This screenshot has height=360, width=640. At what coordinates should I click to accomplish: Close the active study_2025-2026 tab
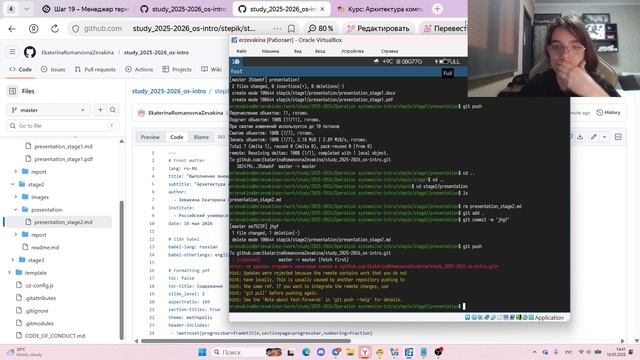click(322, 9)
